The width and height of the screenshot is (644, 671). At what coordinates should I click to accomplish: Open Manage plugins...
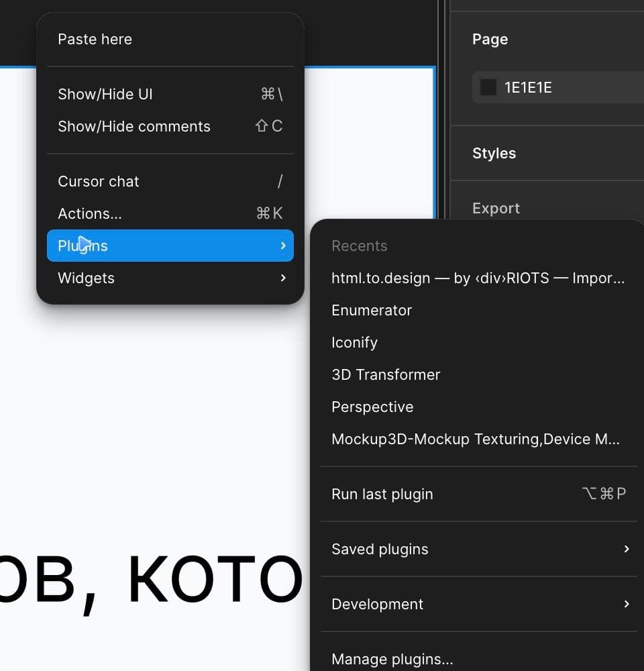click(x=478, y=659)
